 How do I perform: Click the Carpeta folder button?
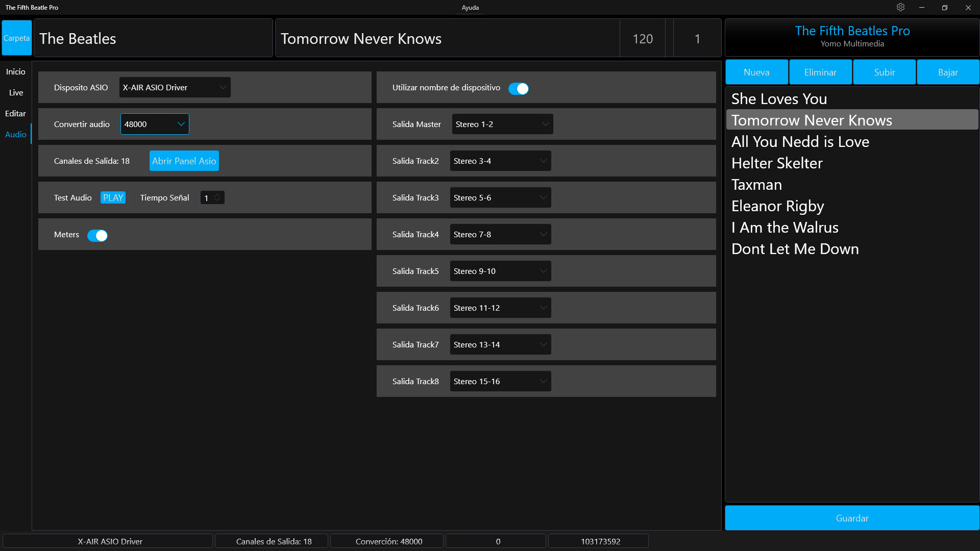pyautogui.click(x=16, y=38)
